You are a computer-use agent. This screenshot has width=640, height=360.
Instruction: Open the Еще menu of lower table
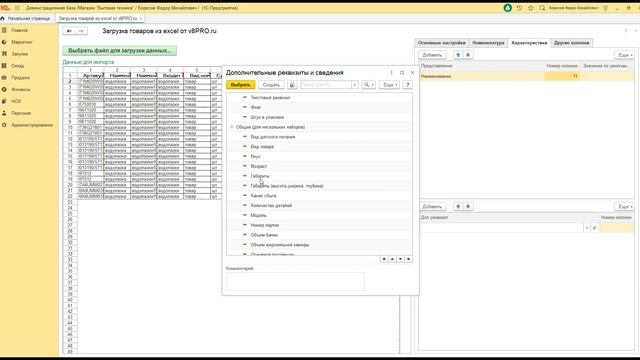(x=624, y=207)
